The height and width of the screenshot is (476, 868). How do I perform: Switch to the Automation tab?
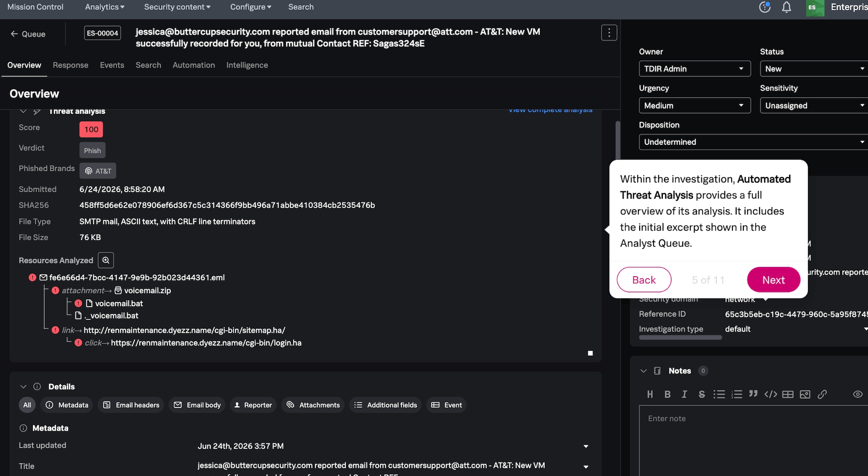(x=194, y=65)
